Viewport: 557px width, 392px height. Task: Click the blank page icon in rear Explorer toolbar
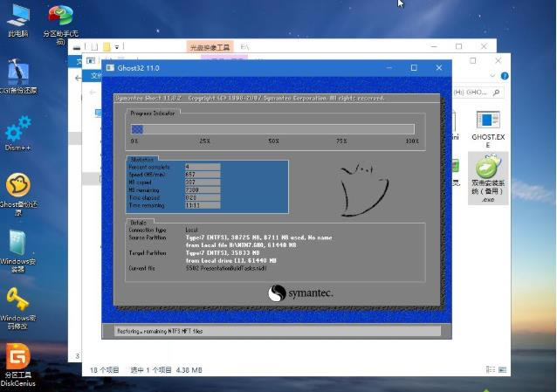pos(94,47)
